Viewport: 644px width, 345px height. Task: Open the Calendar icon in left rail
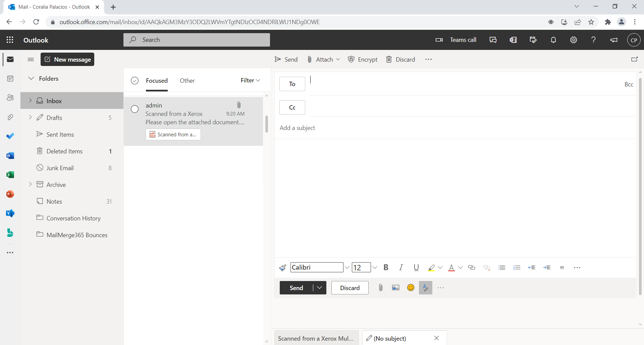click(x=10, y=78)
